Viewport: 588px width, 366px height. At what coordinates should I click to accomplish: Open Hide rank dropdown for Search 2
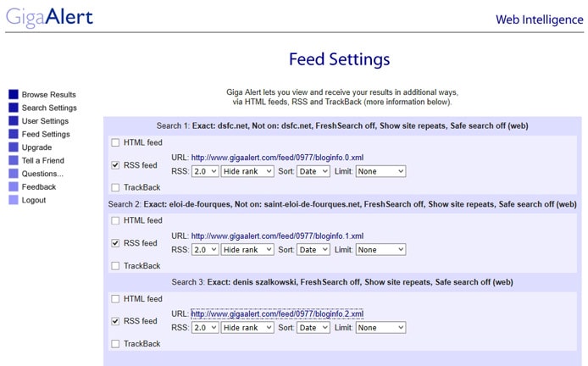coord(247,250)
